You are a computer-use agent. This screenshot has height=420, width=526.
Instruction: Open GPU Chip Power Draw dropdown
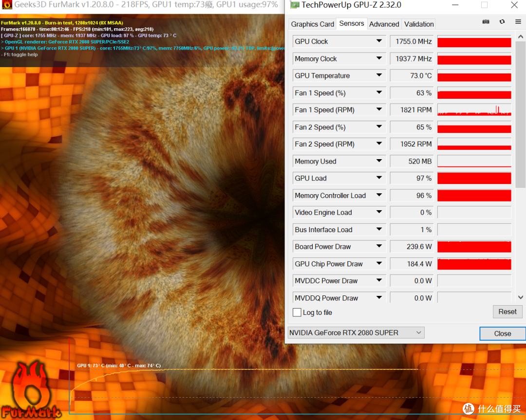click(379, 264)
